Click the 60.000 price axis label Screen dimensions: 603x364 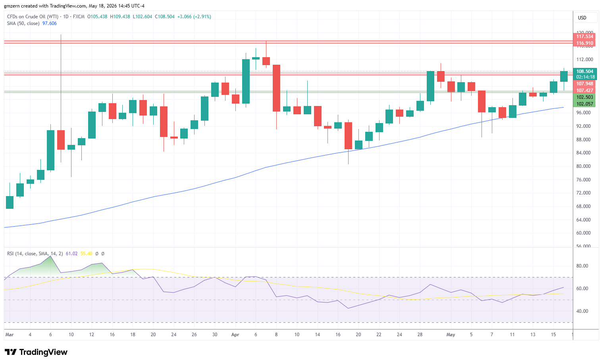(583, 233)
